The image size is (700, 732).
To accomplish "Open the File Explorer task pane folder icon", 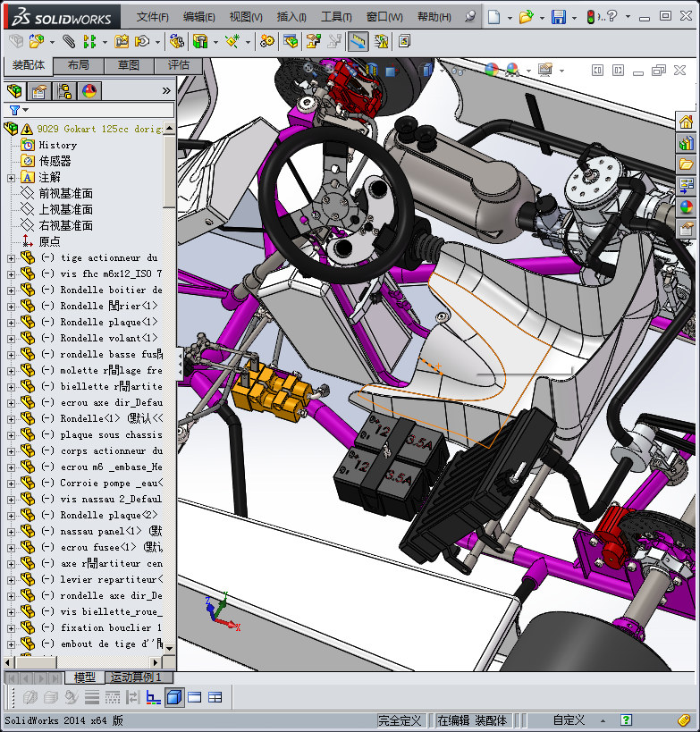I will [686, 164].
